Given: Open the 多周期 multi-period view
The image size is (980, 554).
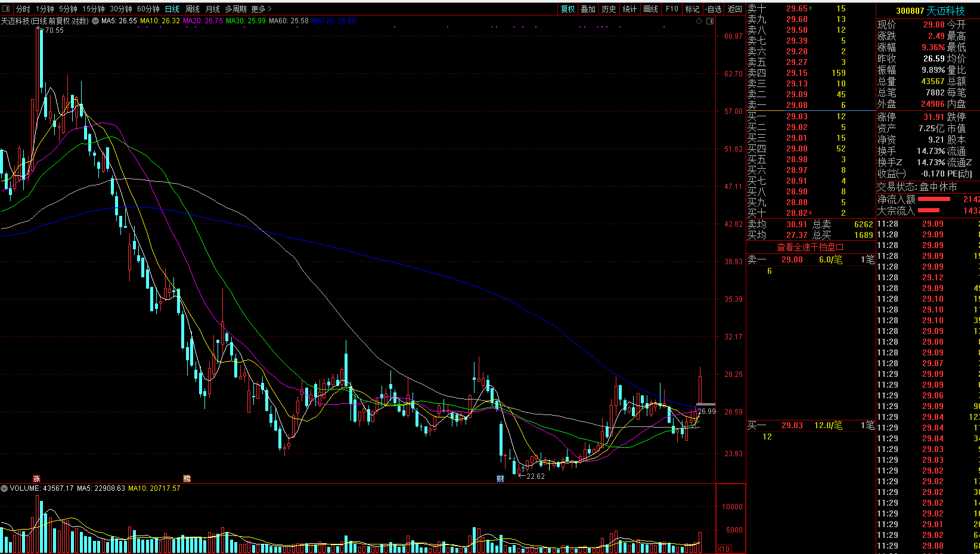Looking at the screenshot, I should click(235, 9).
